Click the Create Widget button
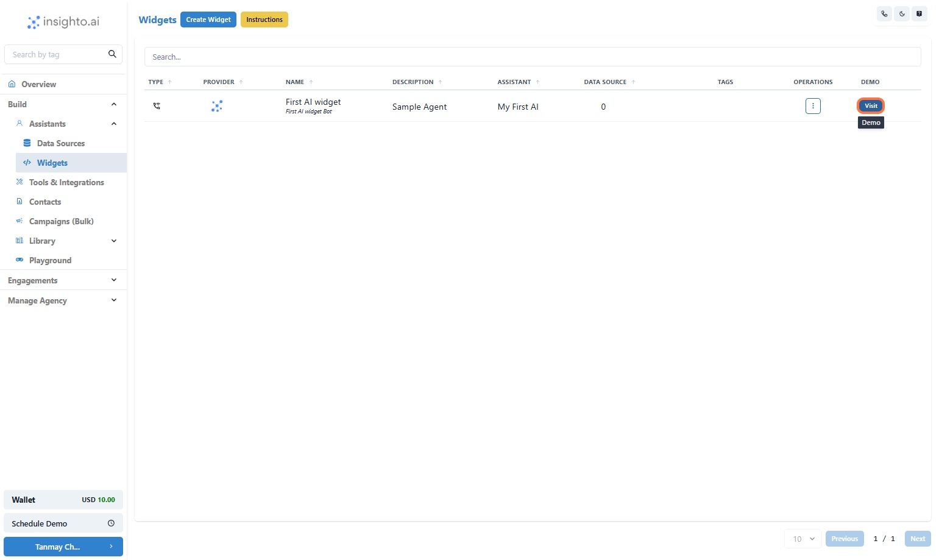Image resolution: width=939 pixels, height=560 pixels. [x=208, y=19]
